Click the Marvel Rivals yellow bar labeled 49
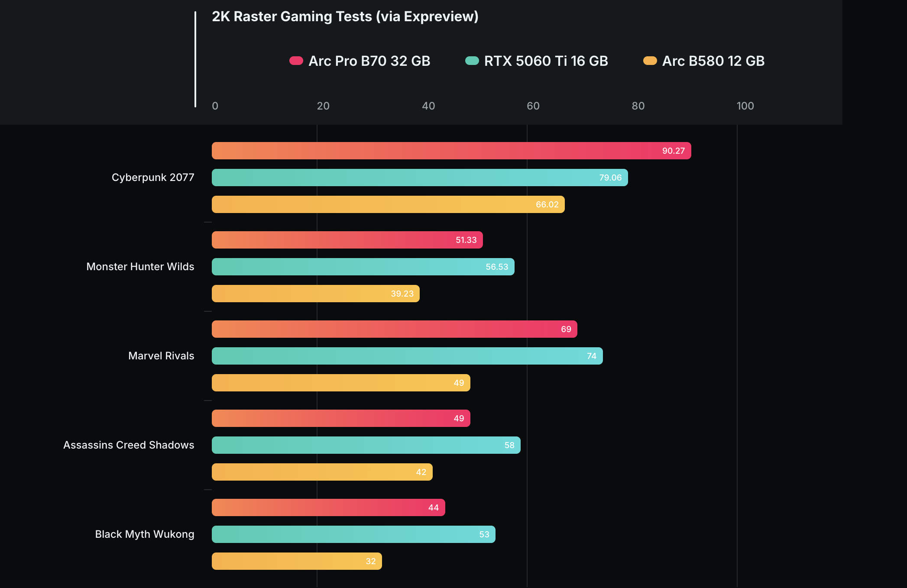This screenshot has width=907, height=588. (341, 383)
